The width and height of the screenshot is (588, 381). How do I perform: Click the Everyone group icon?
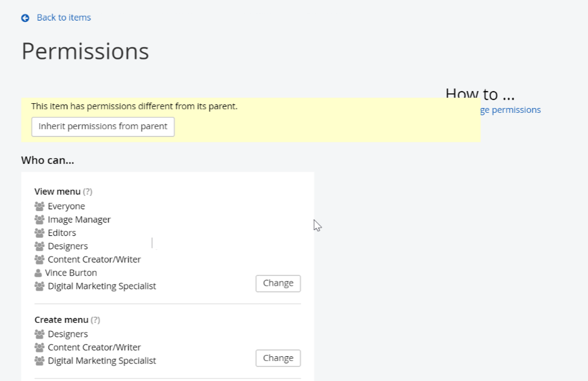pyautogui.click(x=39, y=206)
